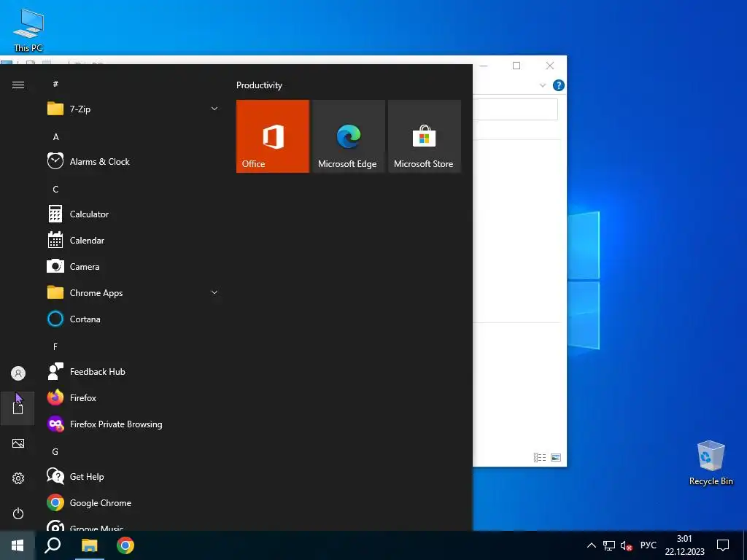Open the File Explorer help icon
Screen dimensions: 747x560
pyautogui.click(x=558, y=85)
